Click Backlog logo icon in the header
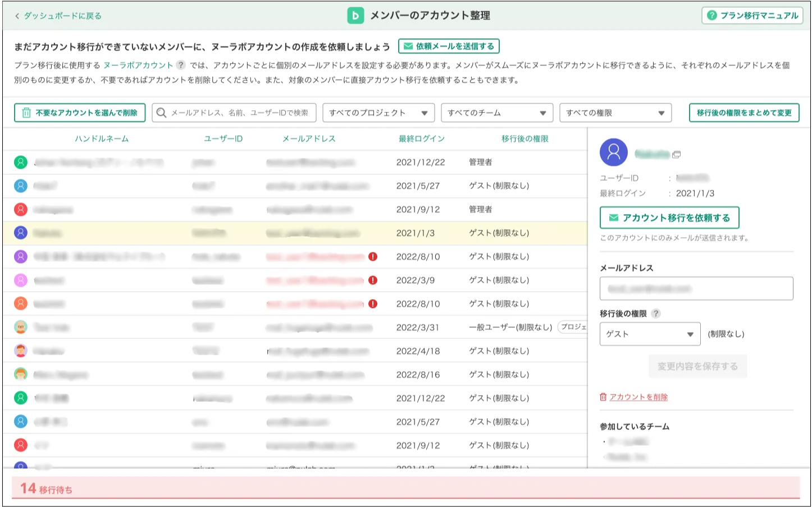The height and width of the screenshot is (507, 812). click(x=355, y=16)
